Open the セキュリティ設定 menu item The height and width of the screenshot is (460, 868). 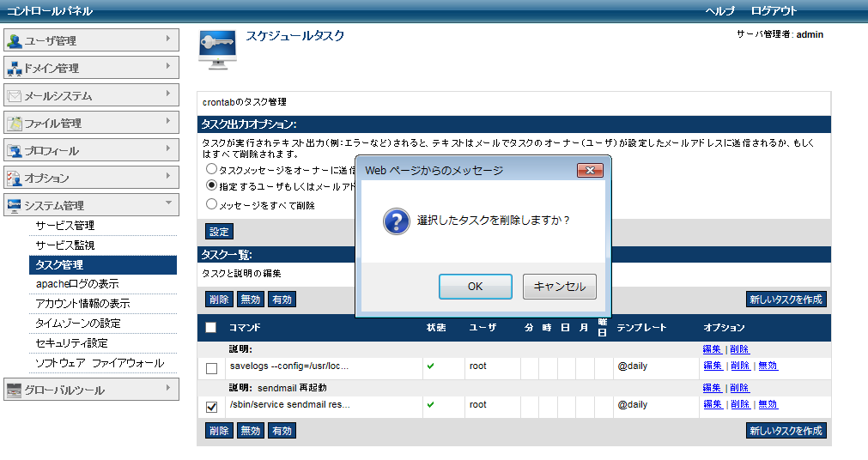point(71,343)
